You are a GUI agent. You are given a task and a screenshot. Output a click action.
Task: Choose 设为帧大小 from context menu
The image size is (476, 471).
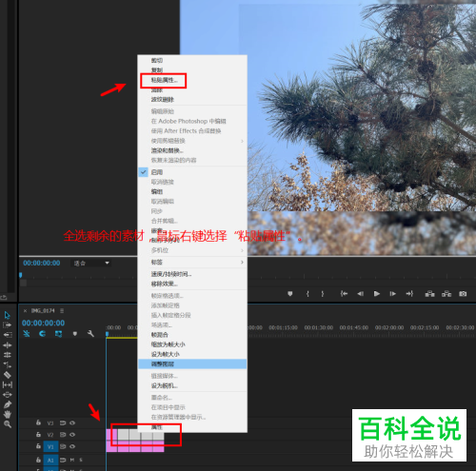(165, 354)
